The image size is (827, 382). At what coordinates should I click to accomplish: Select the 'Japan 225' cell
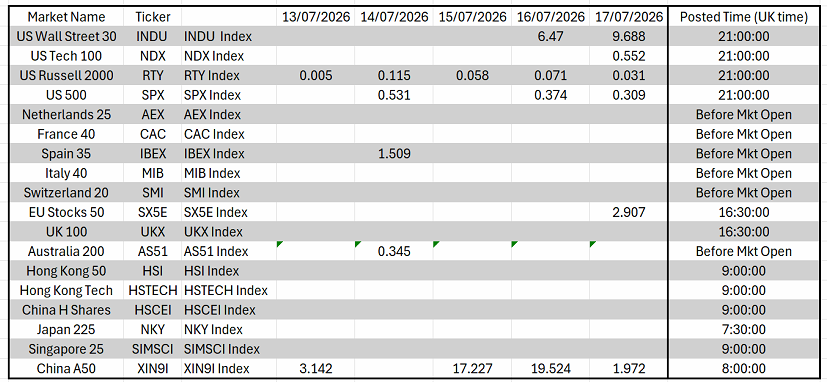click(66, 329)
